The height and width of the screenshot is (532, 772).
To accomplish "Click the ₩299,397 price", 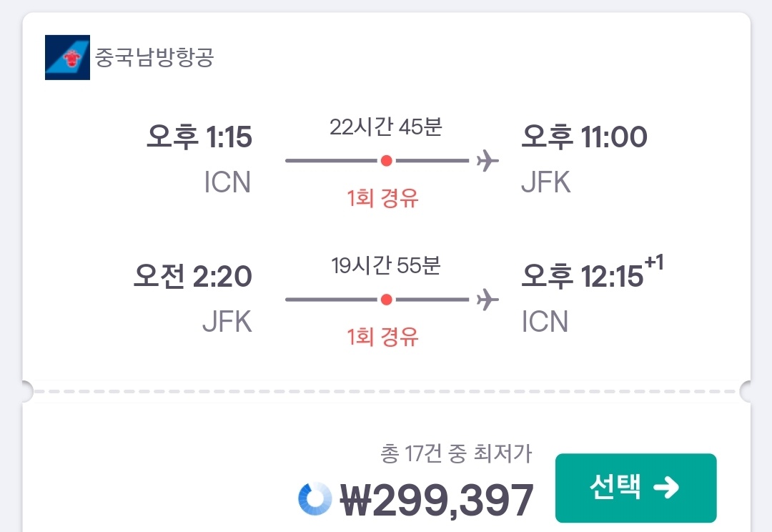I will (437, 499).
